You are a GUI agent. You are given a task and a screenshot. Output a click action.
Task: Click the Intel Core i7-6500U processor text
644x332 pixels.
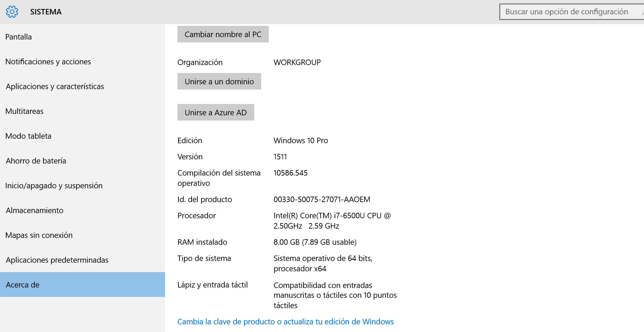[x=332, y=221]
